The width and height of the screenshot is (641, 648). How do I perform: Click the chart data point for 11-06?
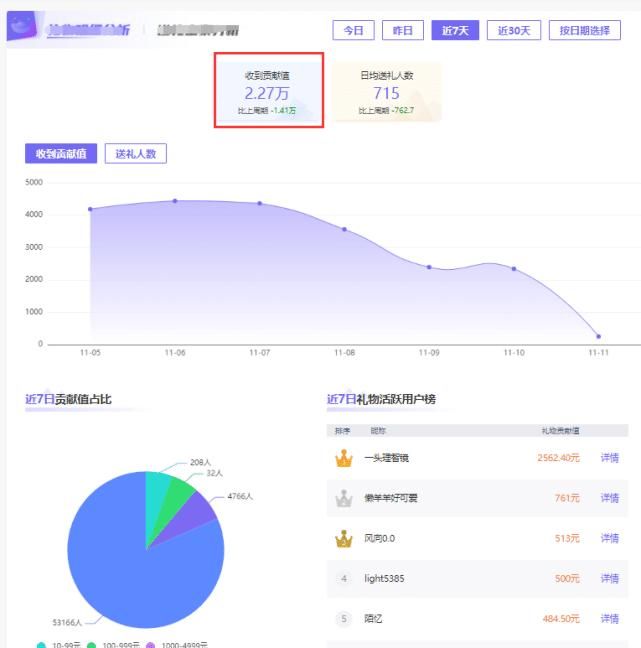pyautogui.click(x=175, y=201)
